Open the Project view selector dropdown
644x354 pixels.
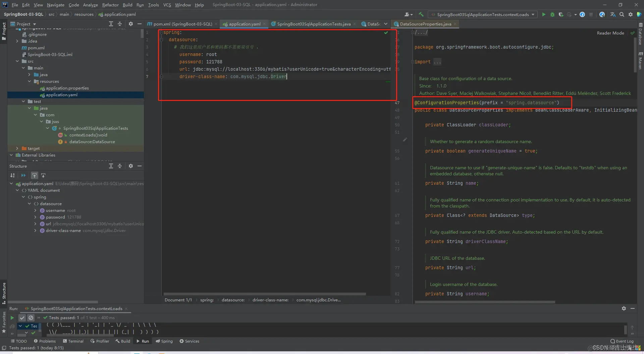[23, 24]
